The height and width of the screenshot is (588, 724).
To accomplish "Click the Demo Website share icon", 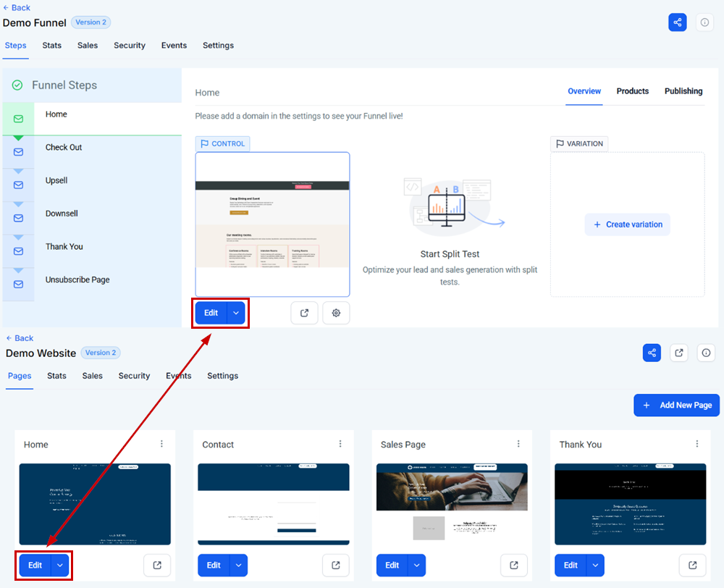I will (x=652, y=353).
